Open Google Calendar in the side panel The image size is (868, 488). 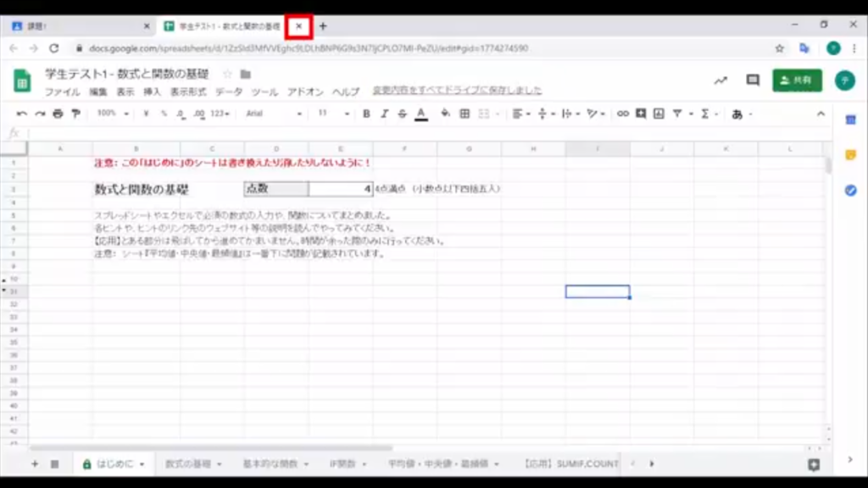[851, 119]
